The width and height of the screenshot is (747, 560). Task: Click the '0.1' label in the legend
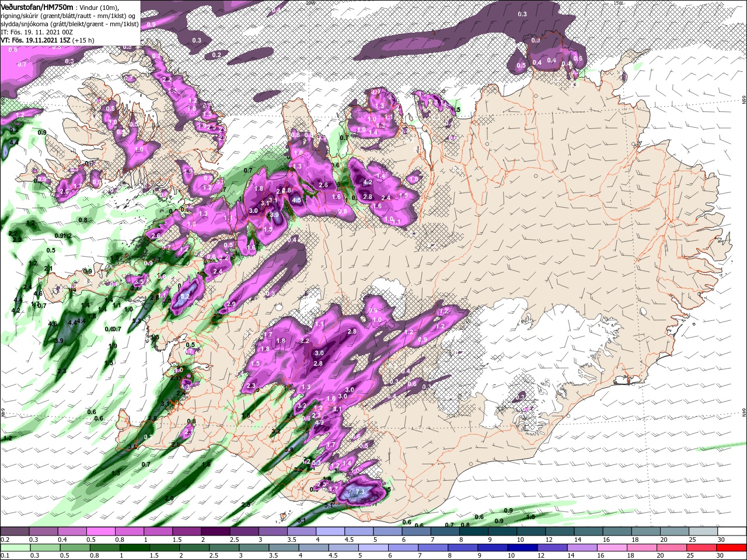point(5,556)
